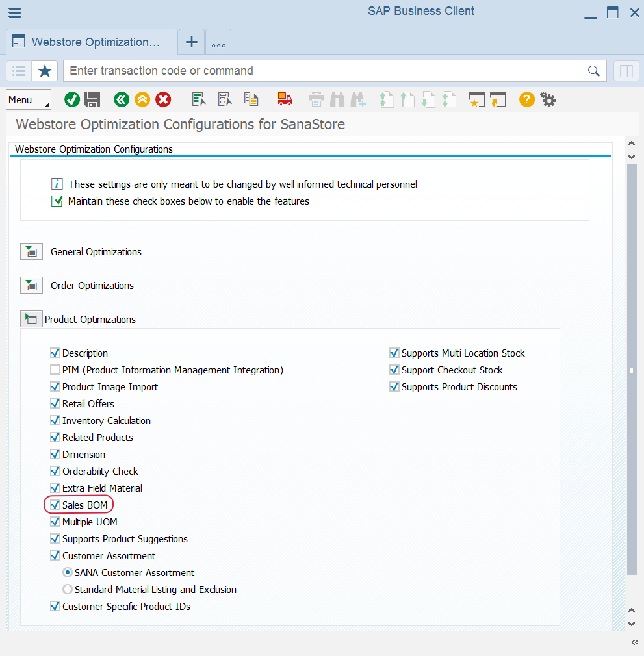
Task: Uncheck the Description checkbox
Action: pyautogui.click(x=55, y=353)
